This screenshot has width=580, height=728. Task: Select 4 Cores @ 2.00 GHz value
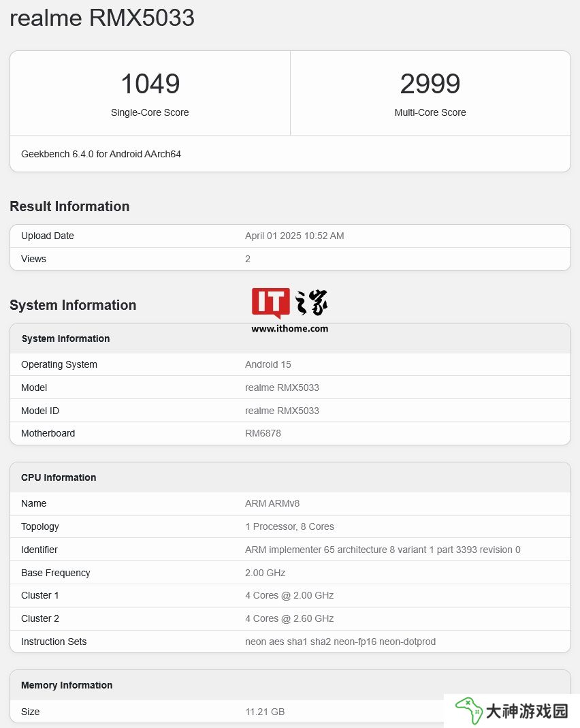289,596
